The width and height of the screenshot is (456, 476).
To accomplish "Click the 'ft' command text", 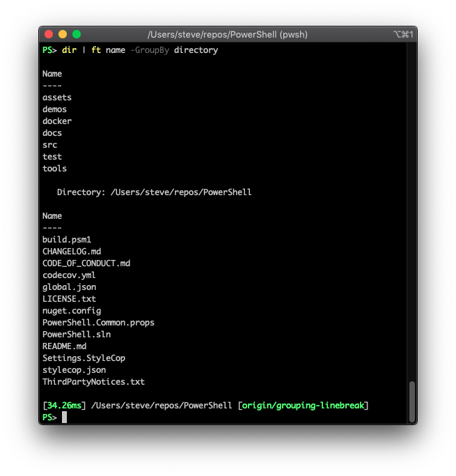I will point(96,50).
